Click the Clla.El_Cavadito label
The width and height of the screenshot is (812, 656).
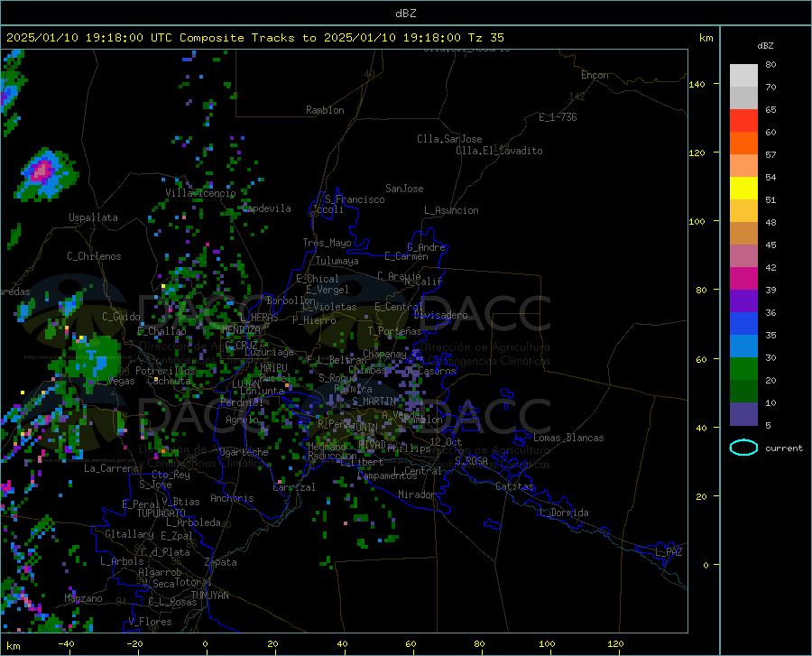coord(499,151)
